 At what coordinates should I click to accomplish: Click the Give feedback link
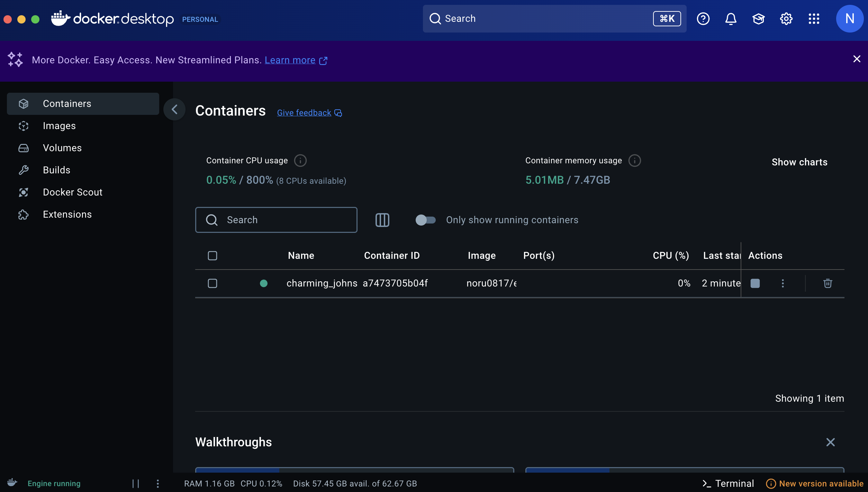tap(304, 113)
